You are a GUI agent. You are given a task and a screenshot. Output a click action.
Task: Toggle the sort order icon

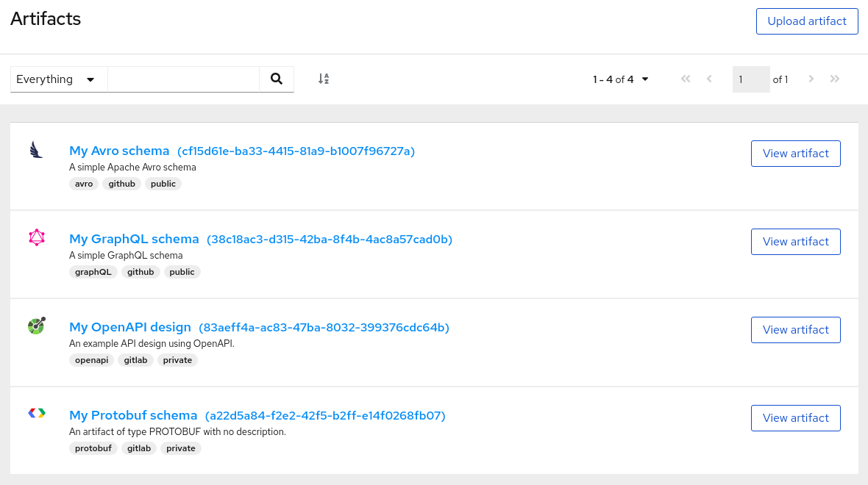coord(324,79)
